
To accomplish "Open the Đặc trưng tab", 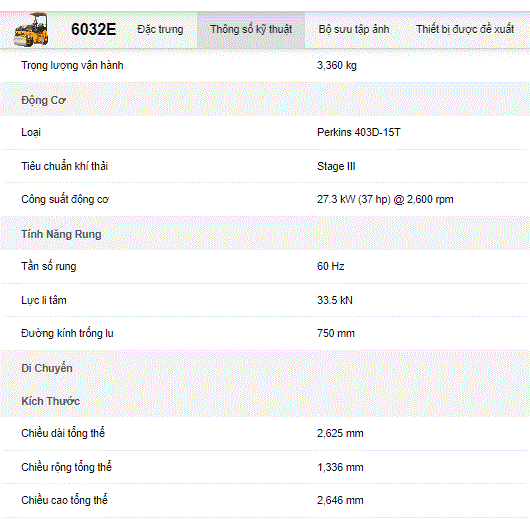I will click(x=160, y=29).
